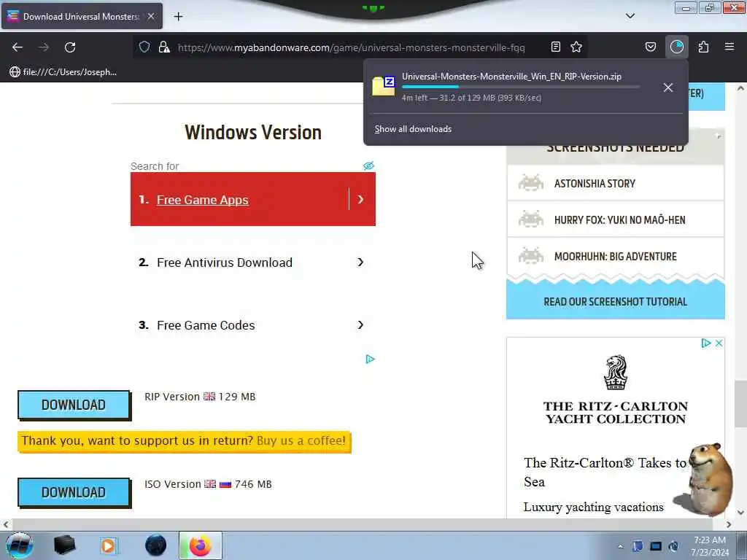Viewport: 747px width, 560px height.
Task: Open dark globe taskbar application
Action: click(156, 545)
